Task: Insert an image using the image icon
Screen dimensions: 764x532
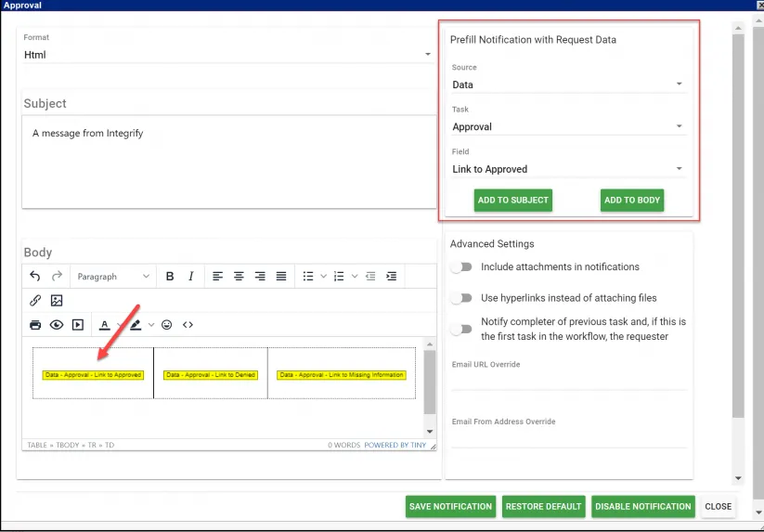Action: click(57, 301)
